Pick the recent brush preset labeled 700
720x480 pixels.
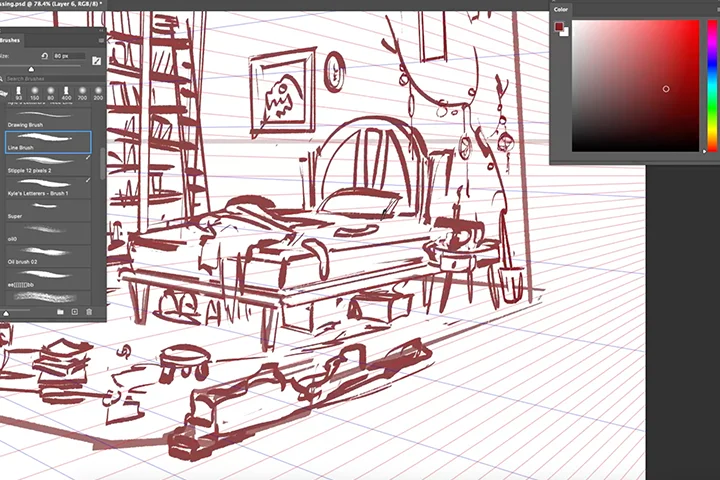click(x=82, y=93)
